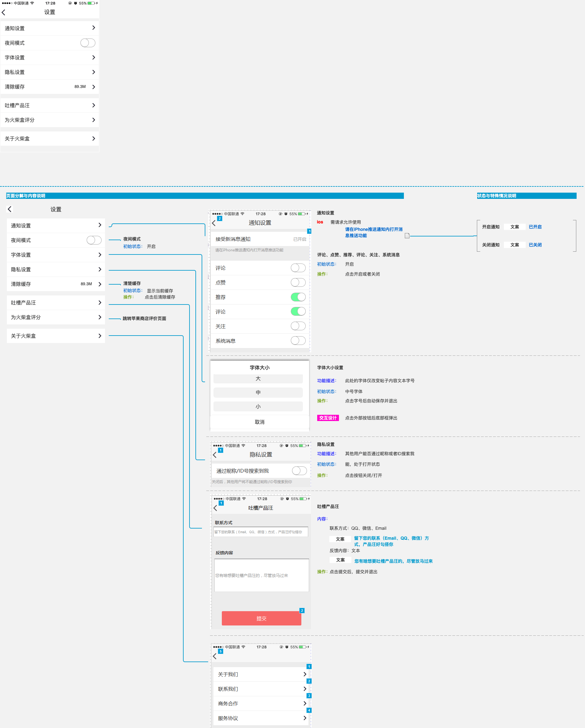Click the small document note icon beside 息推送功能
585x728 pixels.
407,236
